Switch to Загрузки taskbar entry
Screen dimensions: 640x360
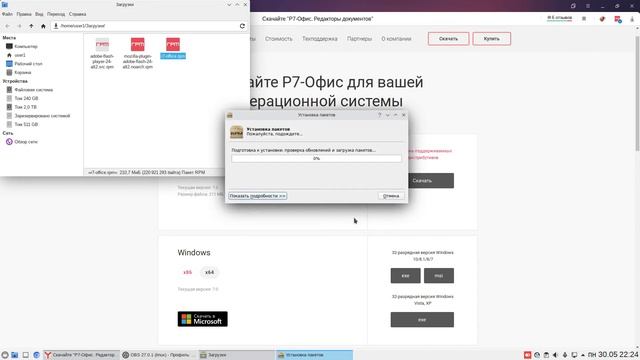(x=236, y=355)
